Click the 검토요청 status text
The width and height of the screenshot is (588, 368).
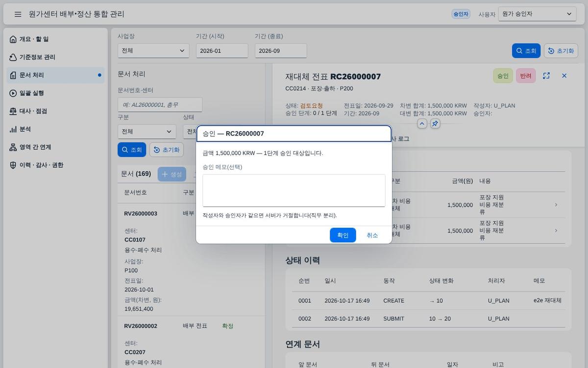[312, 105]
